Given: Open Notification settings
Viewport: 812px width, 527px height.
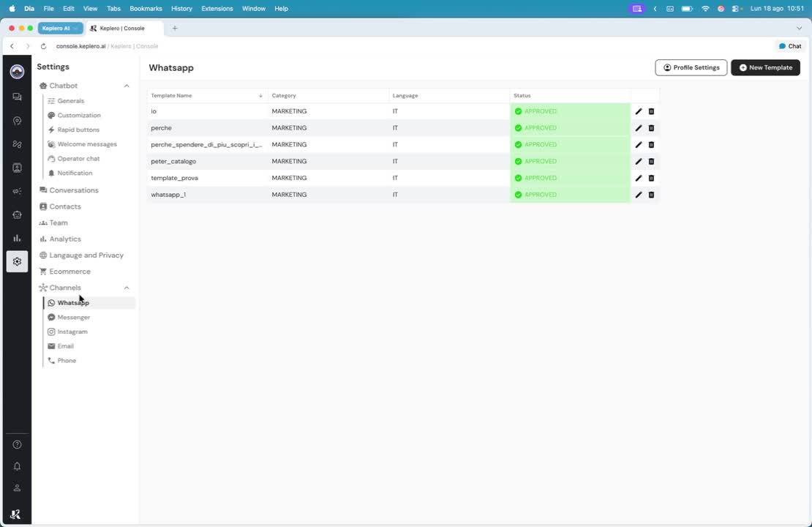Looking at the screenshot, I should (75, 173).
